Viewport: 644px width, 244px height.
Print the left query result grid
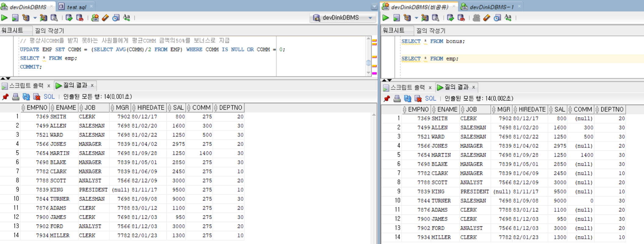16,97
